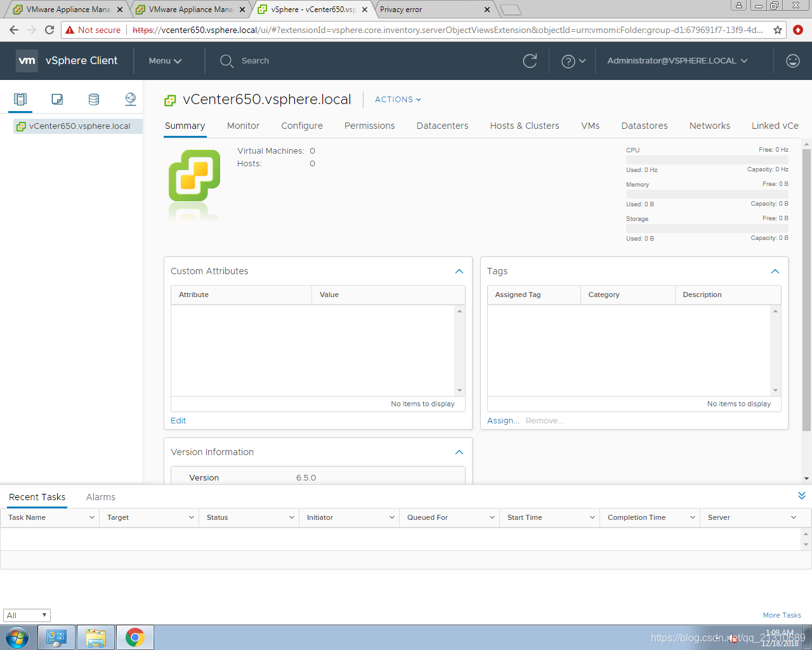Viewport: 812px width, 650px height.
Task: Switch to the Privacy error browser tab
Action: 434,10
